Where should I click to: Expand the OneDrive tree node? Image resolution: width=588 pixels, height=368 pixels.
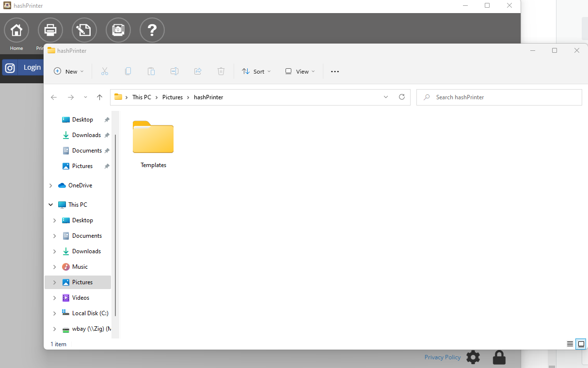click(50, 185)
